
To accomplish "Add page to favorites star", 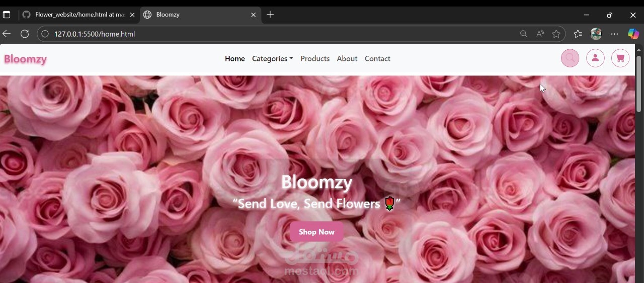I will click(556, 34).
